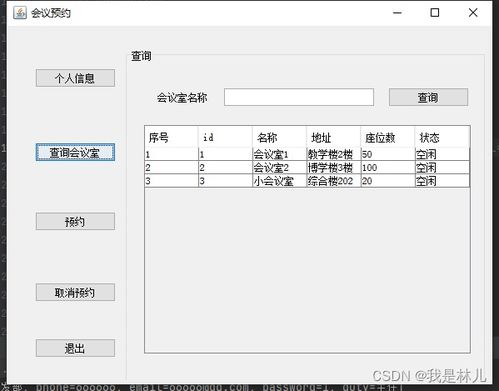Click the 查询 search button beside field
499x391 pixels.
(x=429, y=97)
